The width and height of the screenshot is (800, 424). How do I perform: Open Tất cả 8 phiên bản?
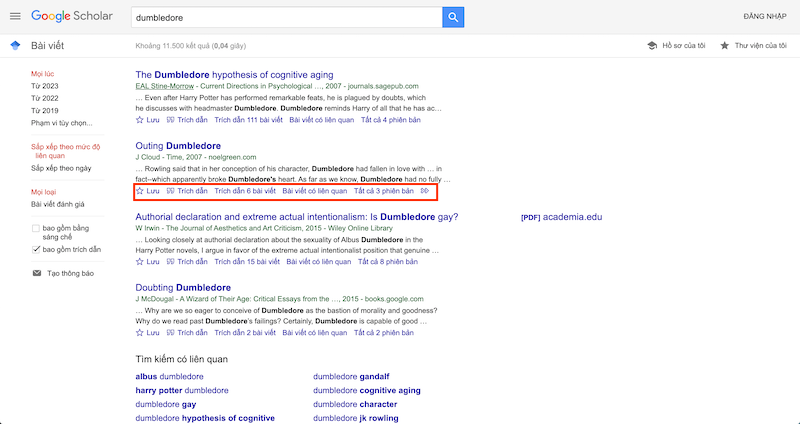click(x=388, y=262)
